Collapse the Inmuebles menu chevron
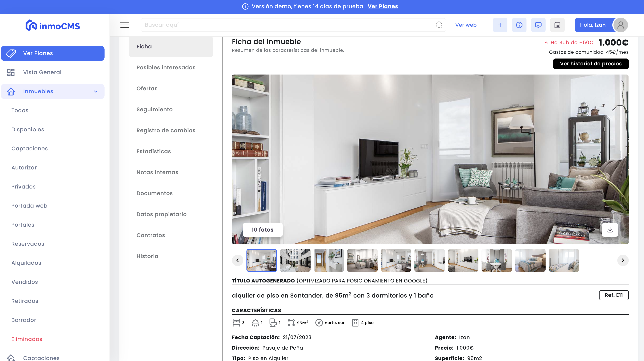The width and height of the screenshot is (644, 361). (96, 91)
